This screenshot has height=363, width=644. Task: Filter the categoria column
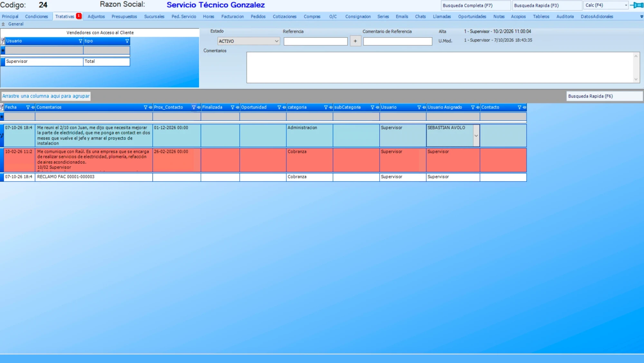click(326, 107)
